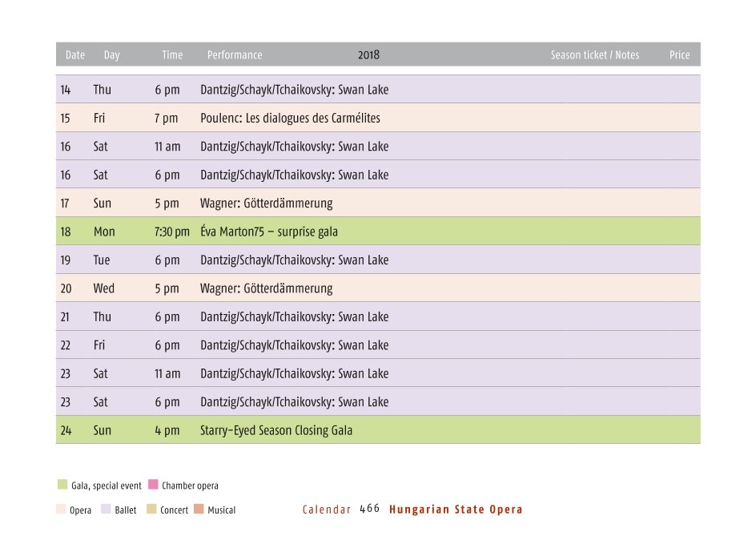Viewport: 756px width, 544px height.
Task: Click the Price column header
Action: coord(679,55)
